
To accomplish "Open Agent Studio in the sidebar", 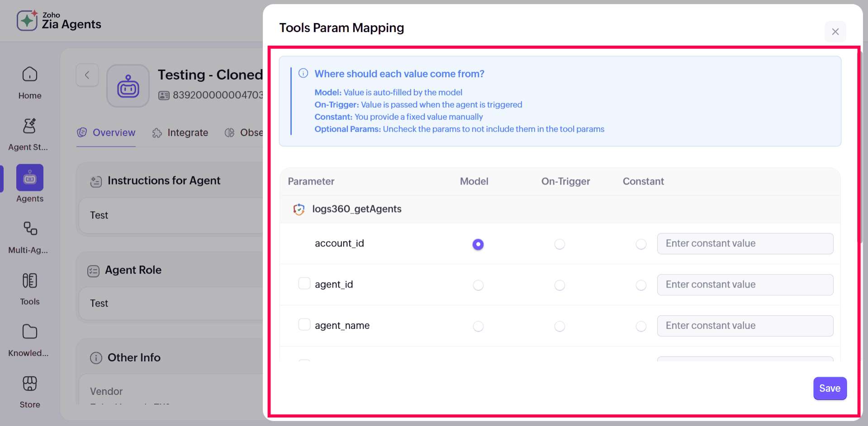I will click(30, 126).
